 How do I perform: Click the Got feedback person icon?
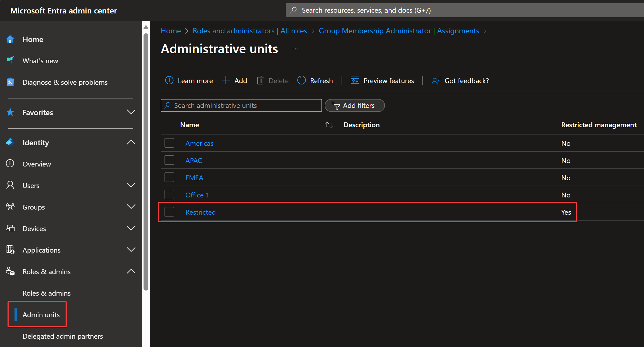click(x=436, y=80)
